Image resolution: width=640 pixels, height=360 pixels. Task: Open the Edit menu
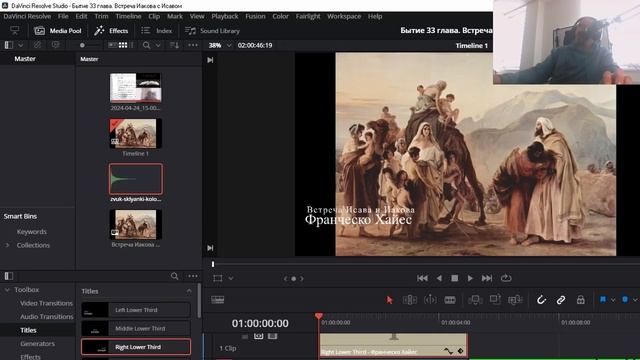(81, 16)
